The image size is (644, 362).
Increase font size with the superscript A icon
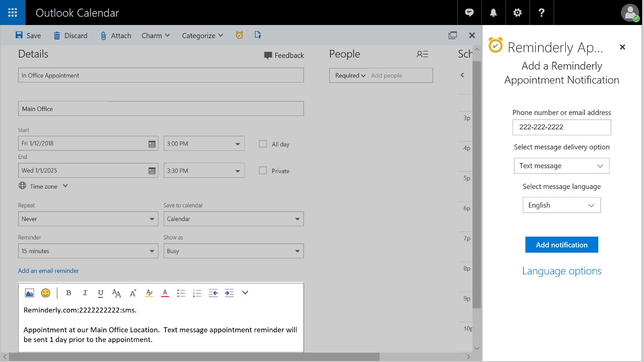point(133,293)
